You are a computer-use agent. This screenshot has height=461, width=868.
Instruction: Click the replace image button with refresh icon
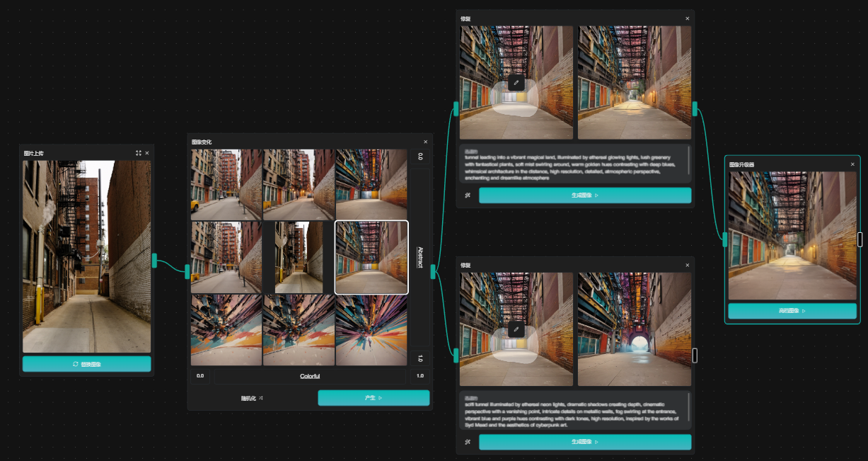coord(86,364)
